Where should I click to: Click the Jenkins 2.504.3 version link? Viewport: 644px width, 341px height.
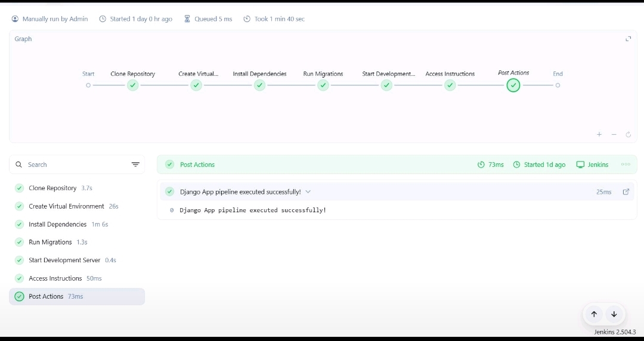point(615,332)
